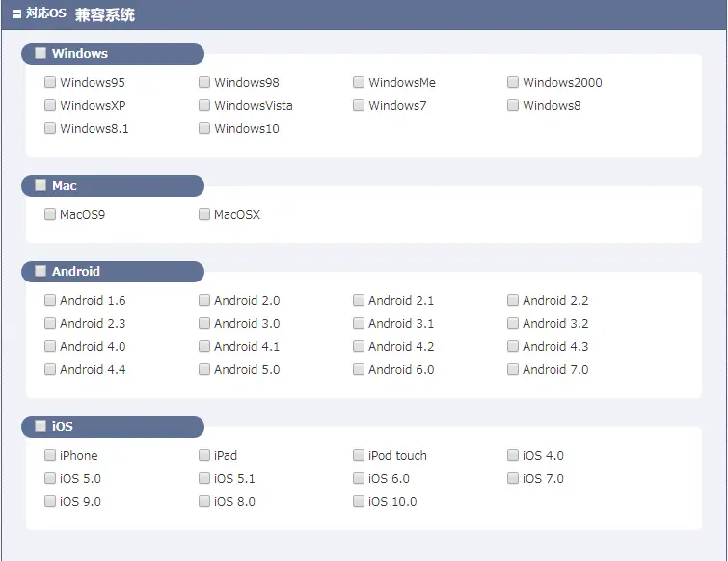Select the WindowsVista checkbox
The image size is (728, 561).
click(x=204, y=106)
